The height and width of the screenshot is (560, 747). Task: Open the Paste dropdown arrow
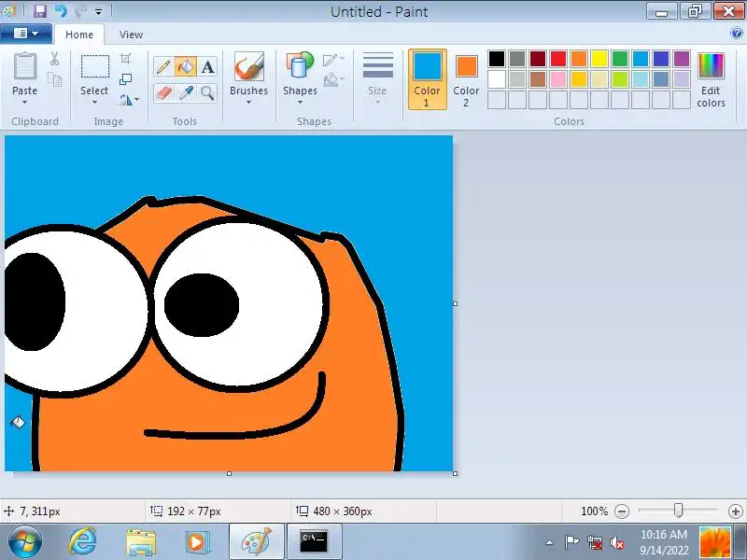[x=25, y=102]
